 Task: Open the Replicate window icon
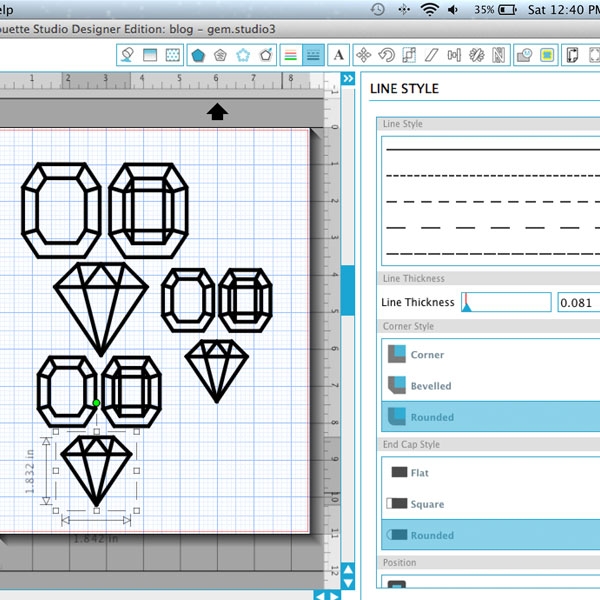tap(476, 55)
